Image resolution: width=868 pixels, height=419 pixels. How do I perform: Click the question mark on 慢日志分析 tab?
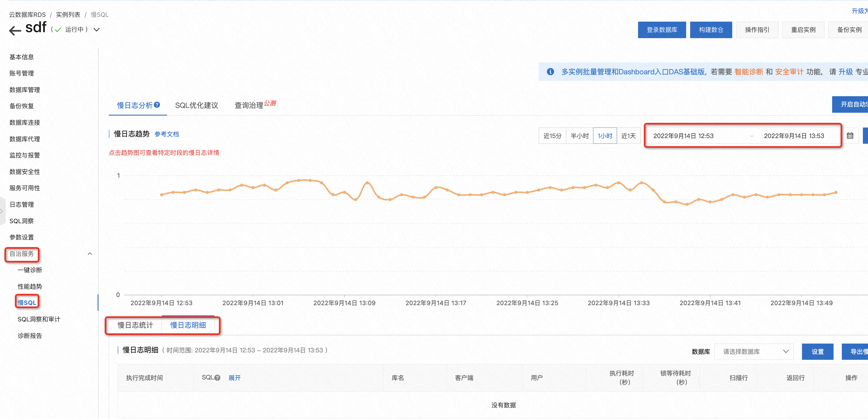pos(157,105)
